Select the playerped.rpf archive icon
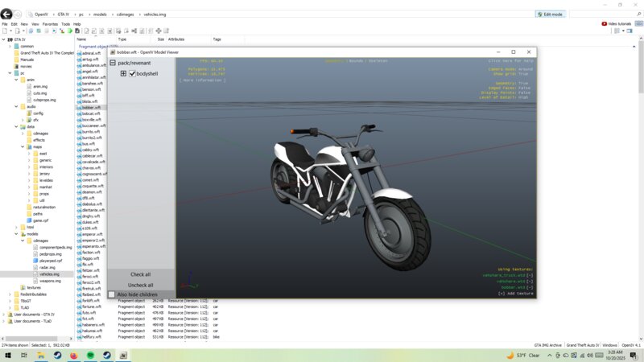The height and width of the screenshot is (362, 644). coord(35,261)
